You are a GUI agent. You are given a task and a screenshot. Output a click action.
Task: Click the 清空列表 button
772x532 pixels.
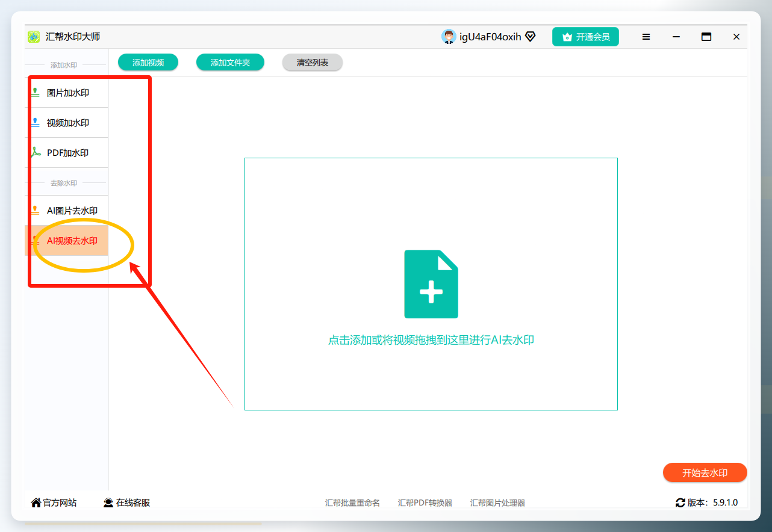tap(313, 63)
